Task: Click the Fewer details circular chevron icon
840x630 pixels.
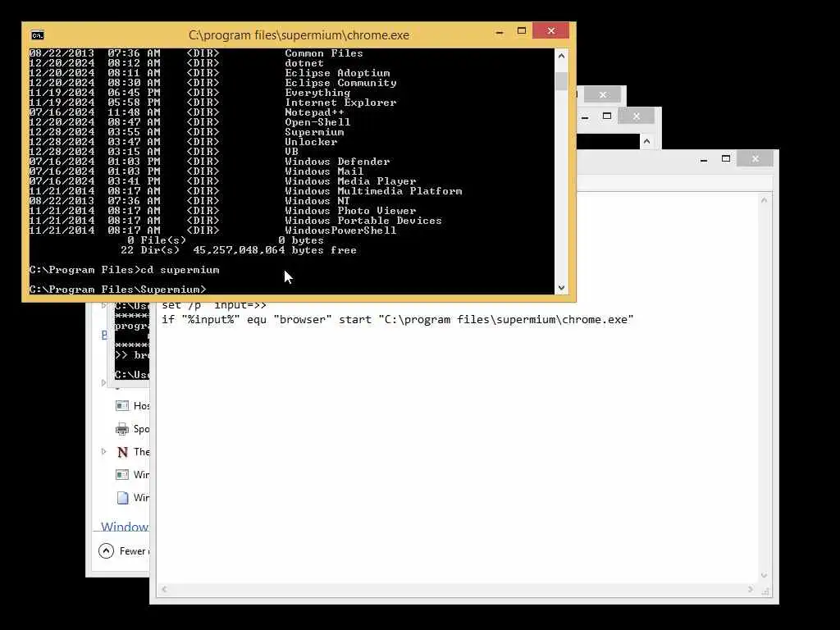Action: (106, 550)
